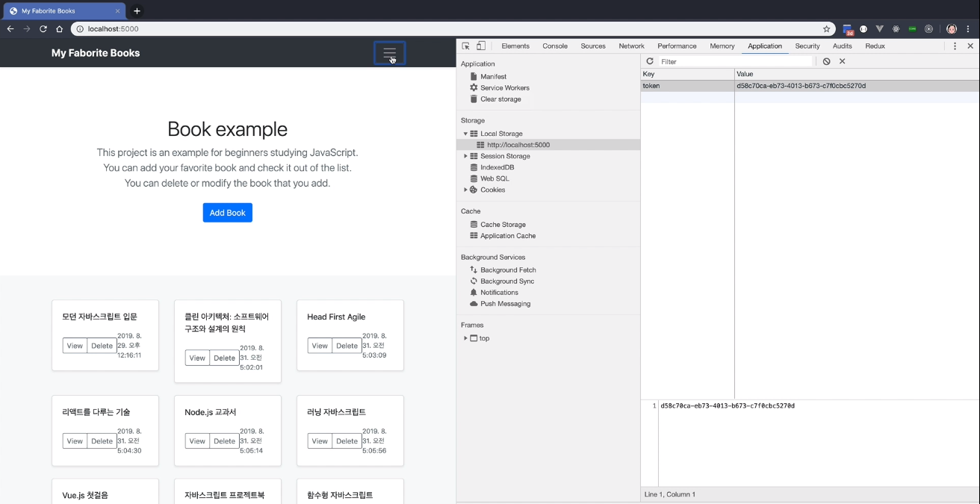The height and width of the screenshot is (504, 980).
Task: Bookmark this page with the star icon
Action: [827, 29]
